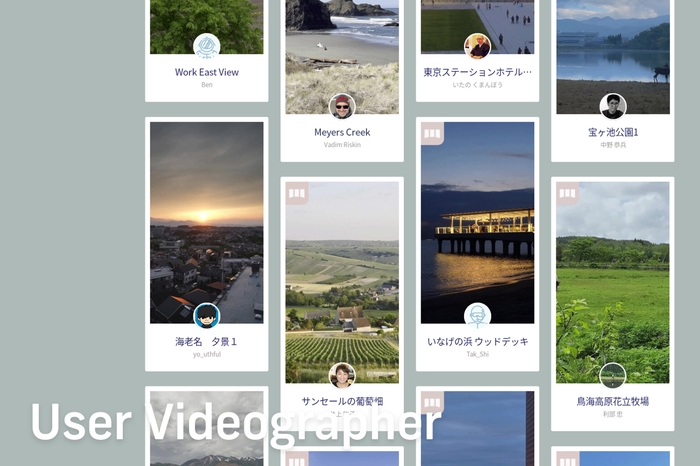700x466 pixels.
Task: Click author name Tak_Shi
Action: click(x=478, y=354)
